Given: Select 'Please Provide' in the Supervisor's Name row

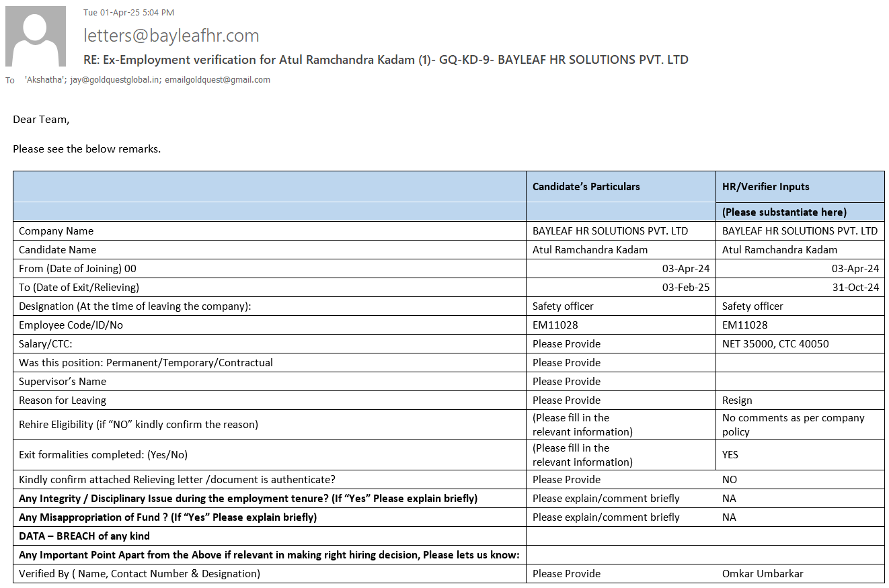Looking at the screenshot, I should coord(567,382).
